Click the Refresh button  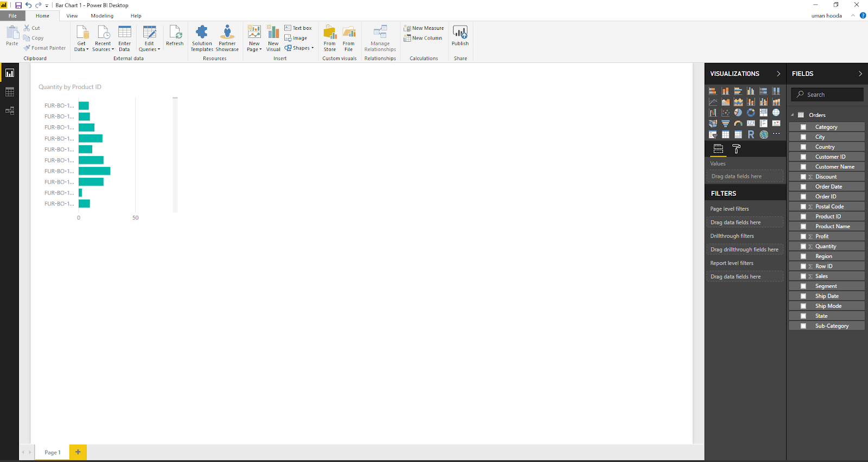coord(175,35)
